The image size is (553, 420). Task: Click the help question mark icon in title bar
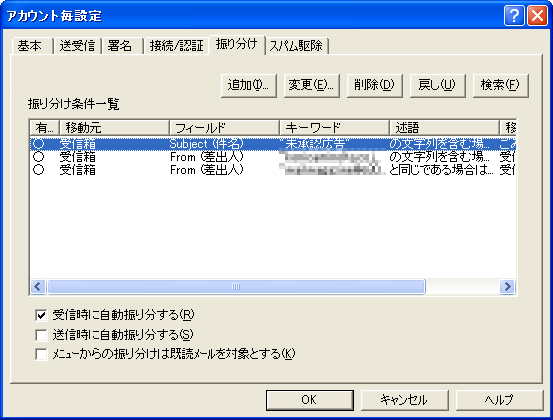pos(514,16)
